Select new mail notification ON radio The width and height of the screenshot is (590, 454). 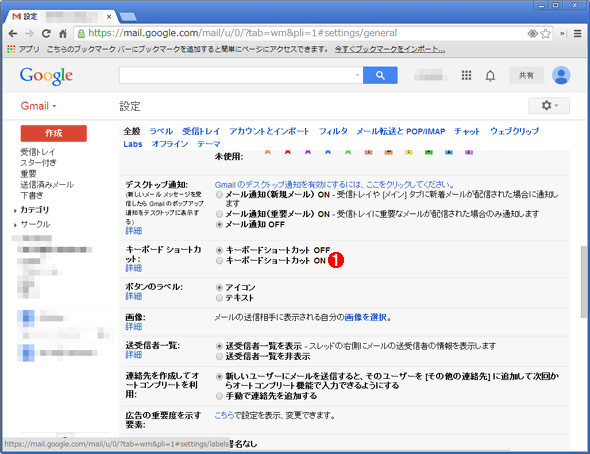219,195
